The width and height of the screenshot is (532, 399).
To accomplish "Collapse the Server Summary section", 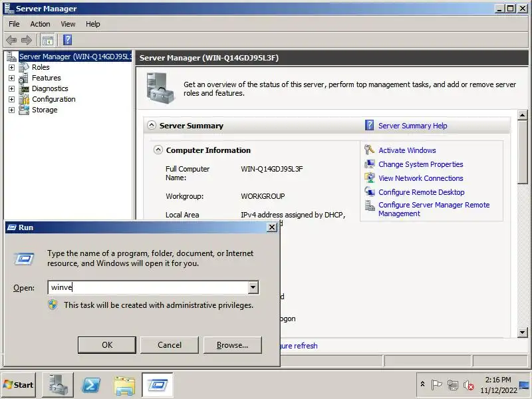I will point(152,125).
